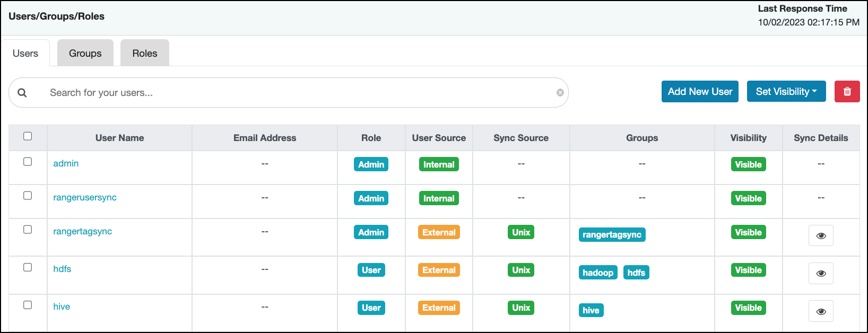
Task: View sync details for rangertagsync
Action: [820, 235]
